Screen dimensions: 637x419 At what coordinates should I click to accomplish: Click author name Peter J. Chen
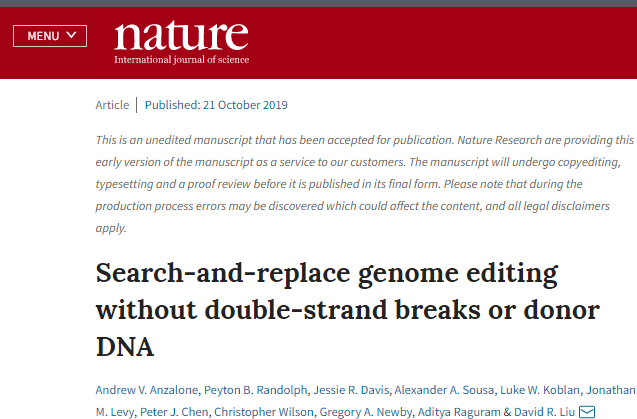click(x=174, y=412)
